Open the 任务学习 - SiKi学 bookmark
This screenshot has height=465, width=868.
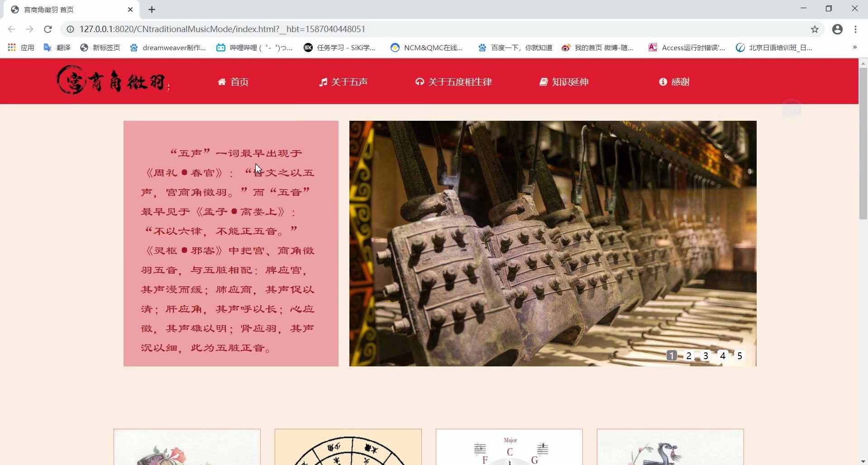pyautogui.click(x=339, y=47)
